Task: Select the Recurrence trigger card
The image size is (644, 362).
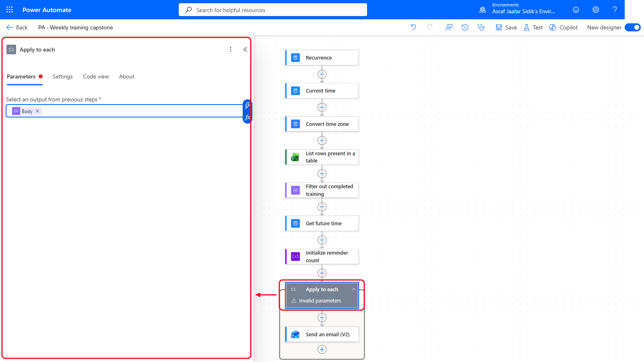Action: [x=322, y=58]
